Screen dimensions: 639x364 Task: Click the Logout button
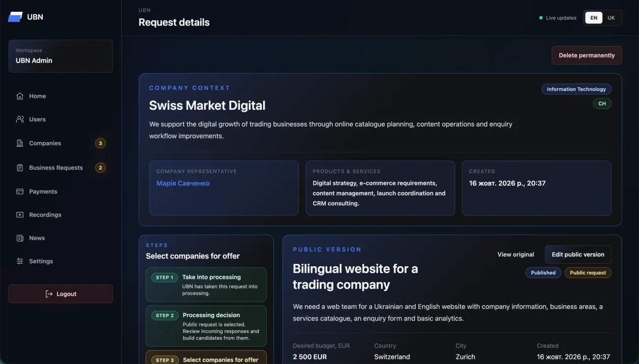tap(60, 294)
